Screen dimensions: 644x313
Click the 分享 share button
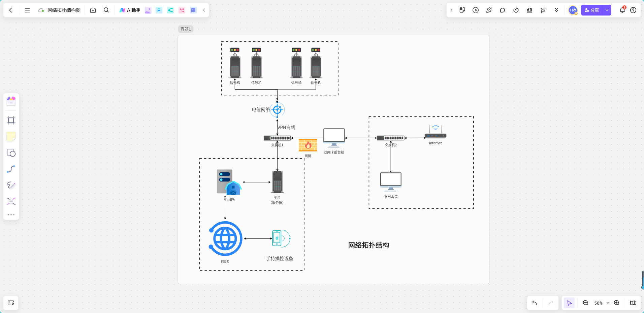tap(592, 10)
